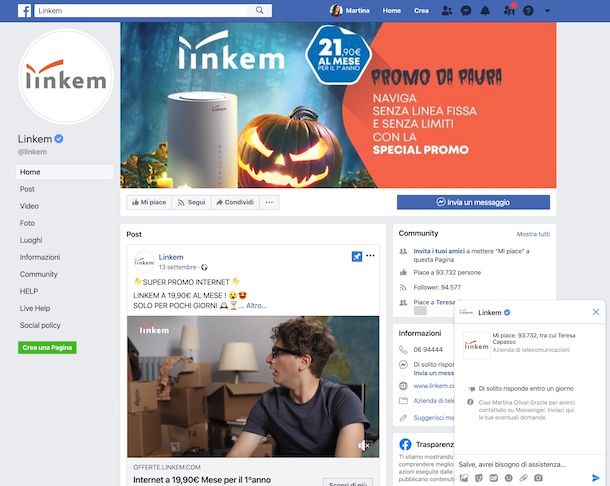Open notifications bell icon
The height and width of the screenshot is (486, 610).
click(x=485, y=11)
